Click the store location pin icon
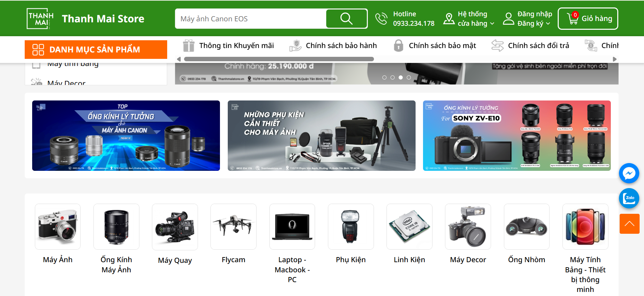Screen dimensions: 644x296 (x=449, y=19)
